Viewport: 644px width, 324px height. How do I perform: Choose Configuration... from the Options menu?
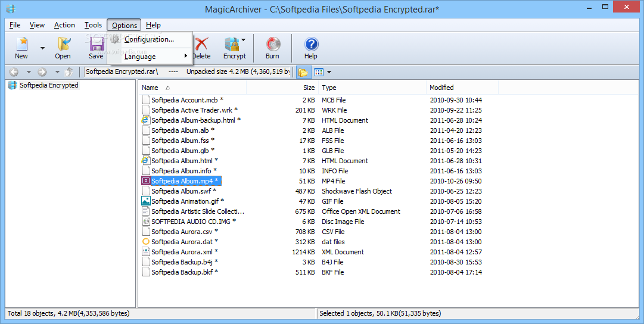pyautogui.click(x=150, y=39)
